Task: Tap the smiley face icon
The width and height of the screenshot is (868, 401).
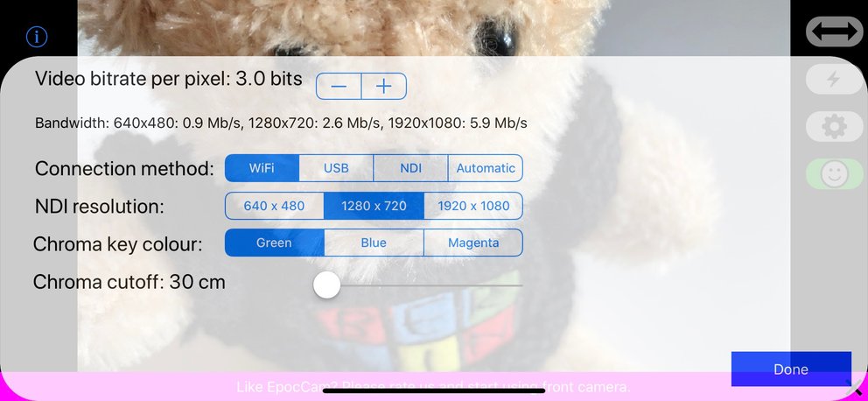Action: click(834, 174)
